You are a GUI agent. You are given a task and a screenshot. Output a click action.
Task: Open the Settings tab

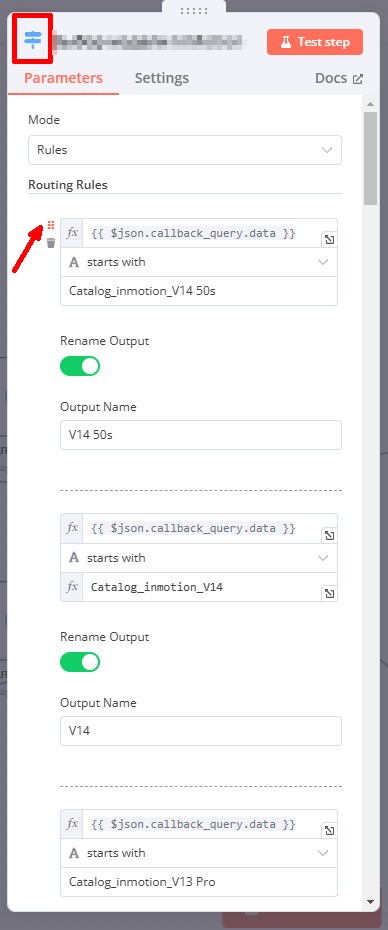click(161, 78)
